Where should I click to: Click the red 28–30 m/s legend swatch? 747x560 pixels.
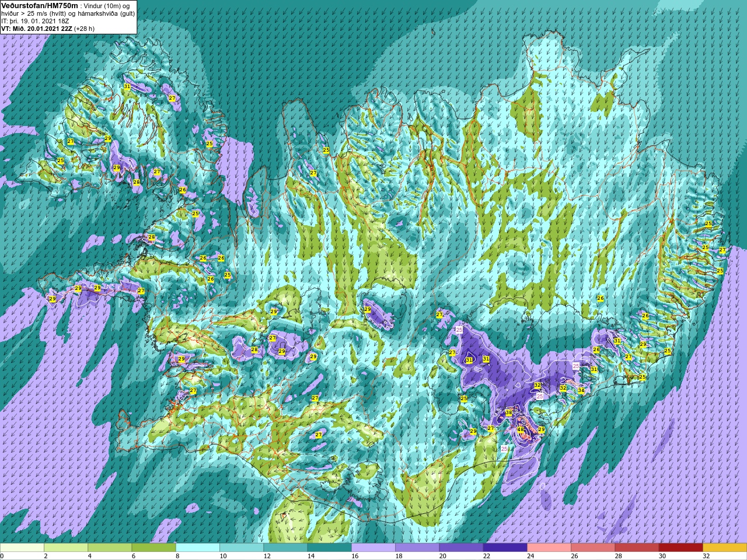coord(637,548)
